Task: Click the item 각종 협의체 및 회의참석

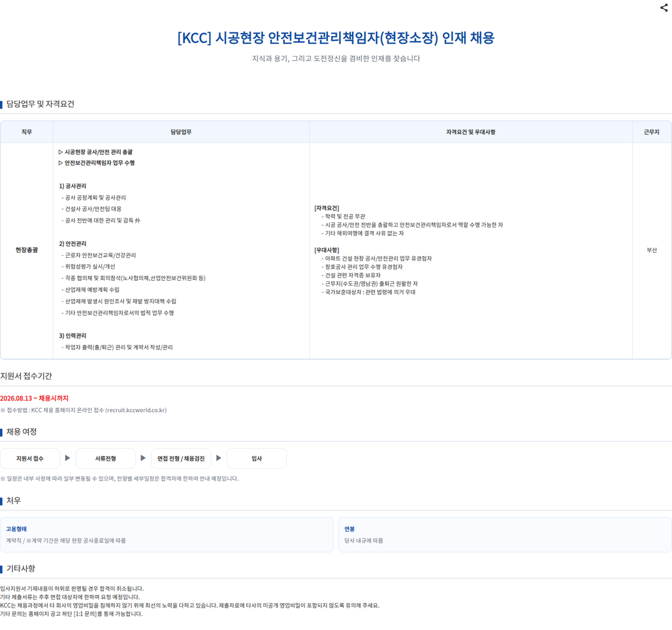Action: click(133, 278)
